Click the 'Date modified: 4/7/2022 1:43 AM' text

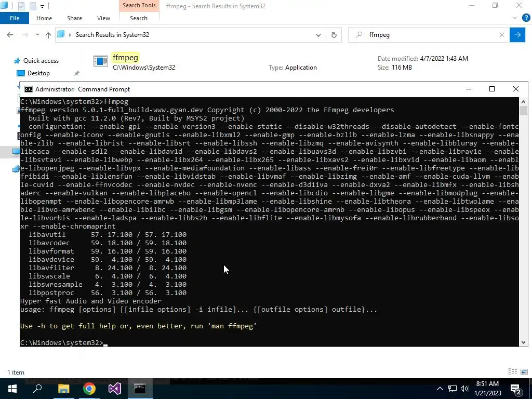pyautogui.click(x=423, y=58)
